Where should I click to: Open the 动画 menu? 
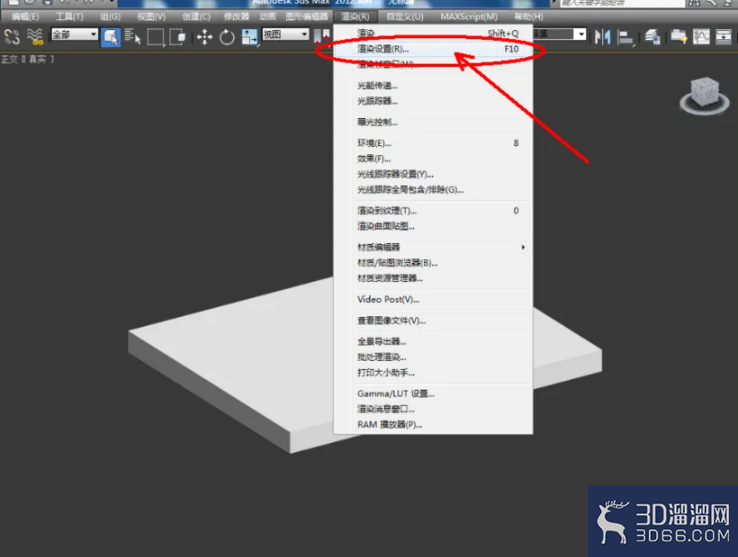[267, 16]
